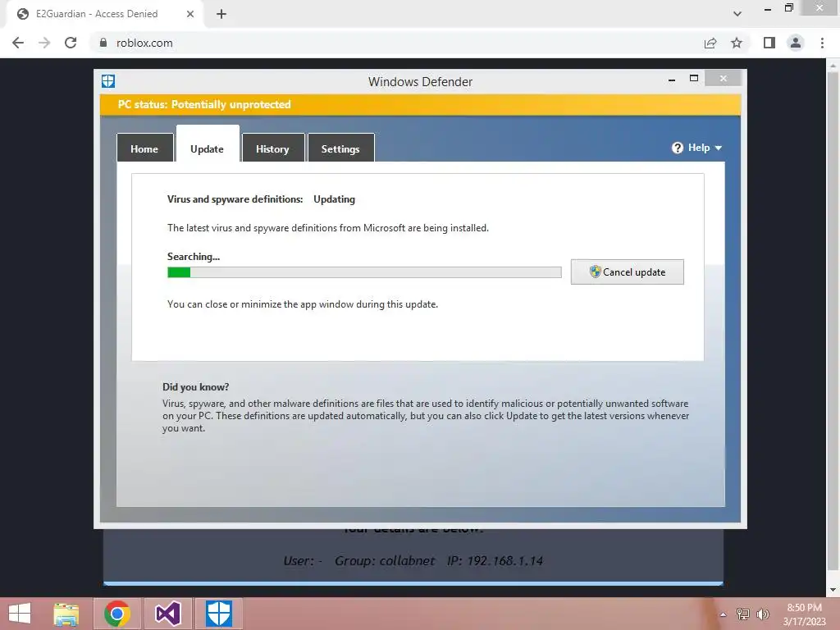
Task: Click Chrome's forward navigation arrow
Action: (44, 43)
